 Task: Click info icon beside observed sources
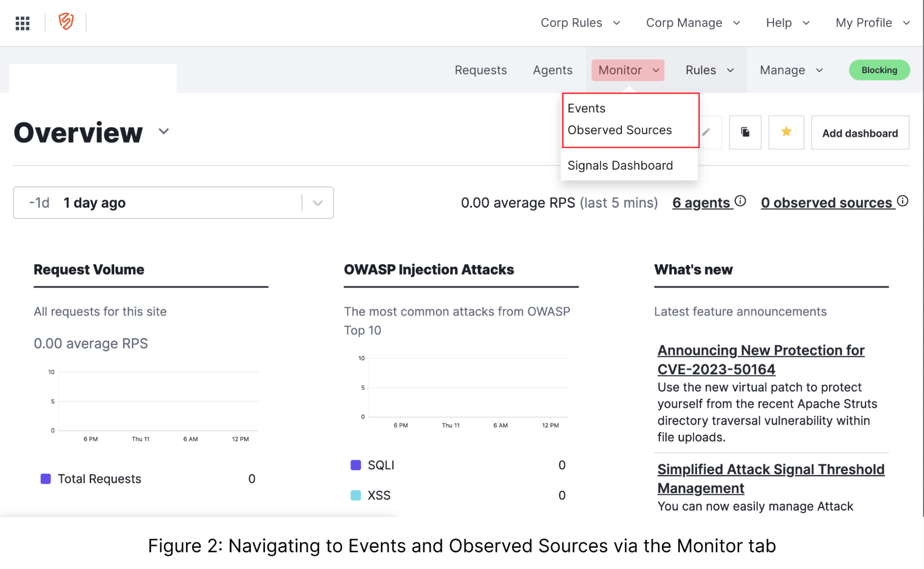[902, 201]
